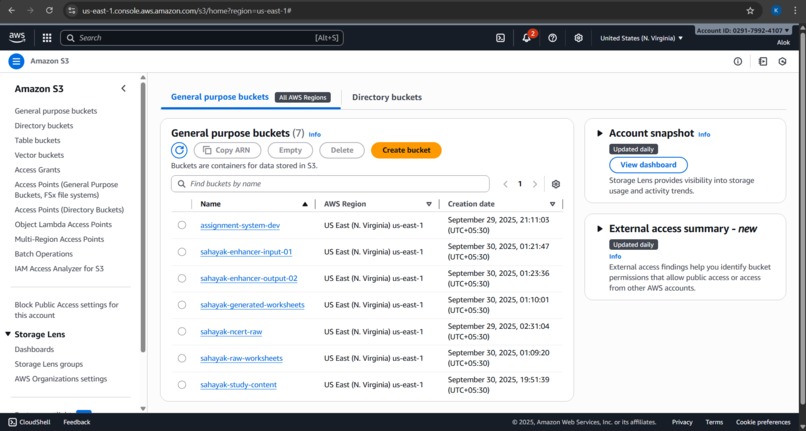Click the AWS logo home icon
This screenshot has width=806, height=431.
[16, 38]
